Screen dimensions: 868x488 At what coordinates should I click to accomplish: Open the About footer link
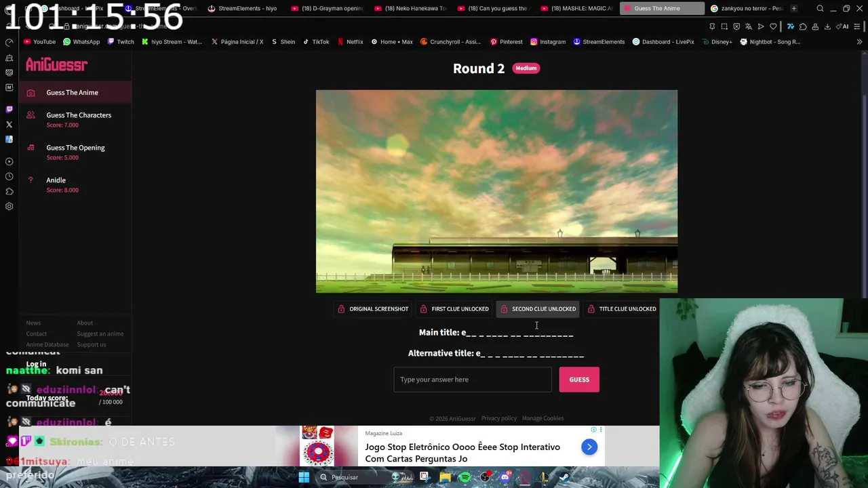85,323
